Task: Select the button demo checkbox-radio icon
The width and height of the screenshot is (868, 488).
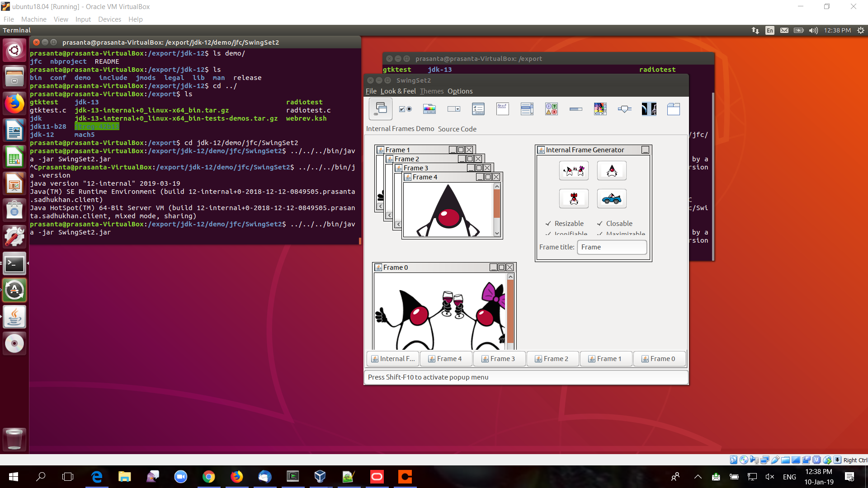Action: tap(405, 109)
